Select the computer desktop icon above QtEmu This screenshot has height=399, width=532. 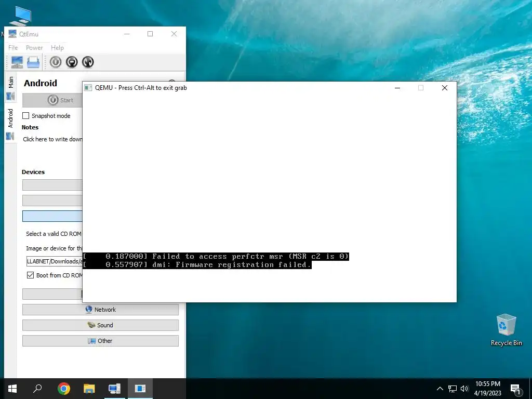point(21,16)
